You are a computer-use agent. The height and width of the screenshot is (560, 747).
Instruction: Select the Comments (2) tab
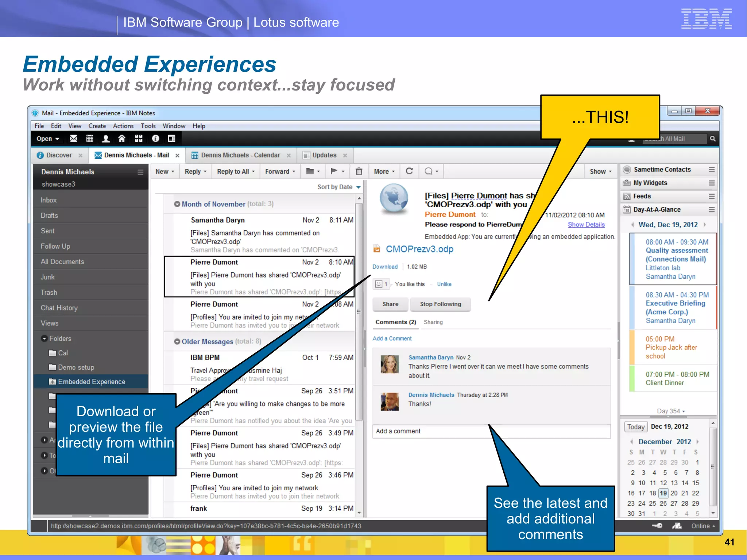pos(396,322)
